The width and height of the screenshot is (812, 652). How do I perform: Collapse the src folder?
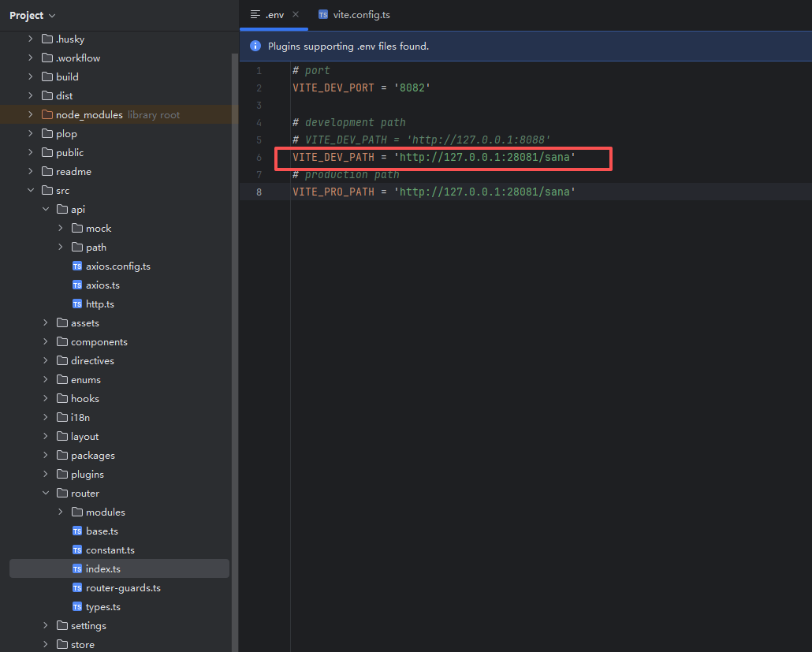coord(31,191)
